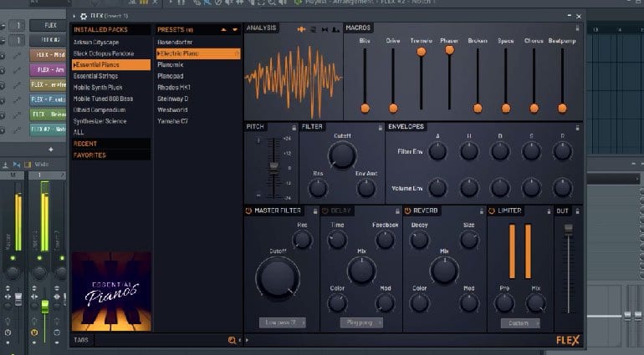Select the waveform view icon in Analysis
The width and height of the screenshot is (644, 355).
[301, 29]
